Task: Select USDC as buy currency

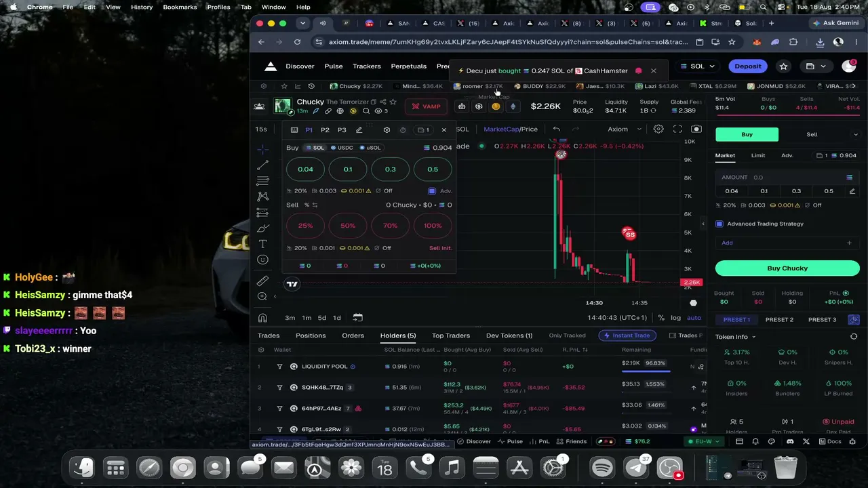Action: click(x=342, y=148)
